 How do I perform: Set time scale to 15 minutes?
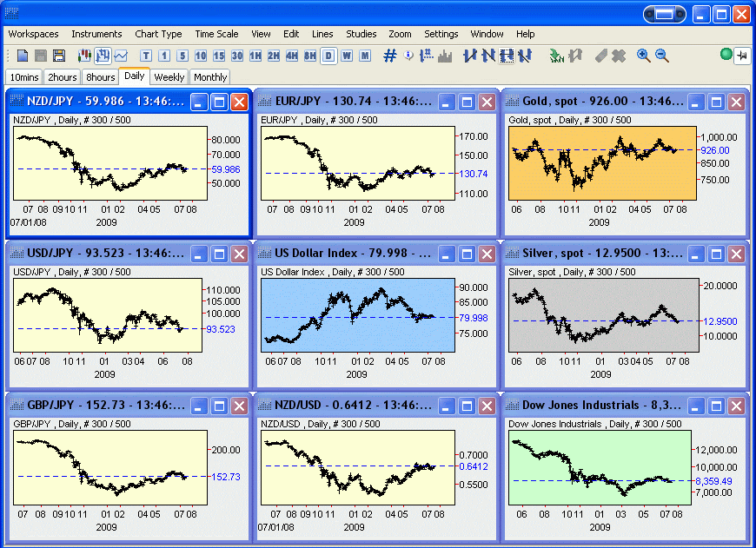219,56
